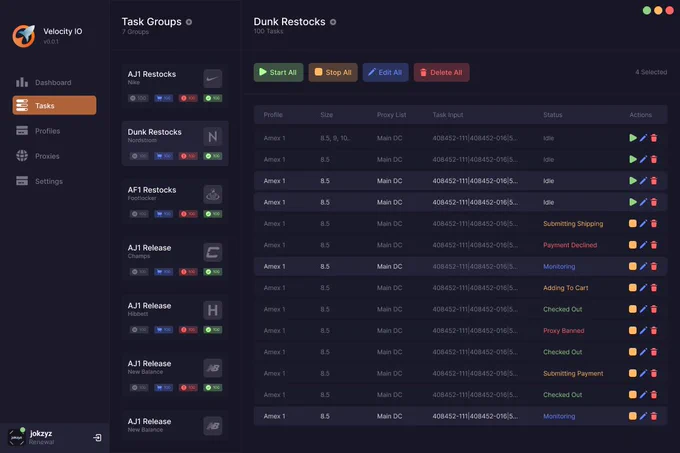Open the jokzyz user avatar
Image resolution: width=680 pixels, height=453 pixels.
tap(16, 437)
